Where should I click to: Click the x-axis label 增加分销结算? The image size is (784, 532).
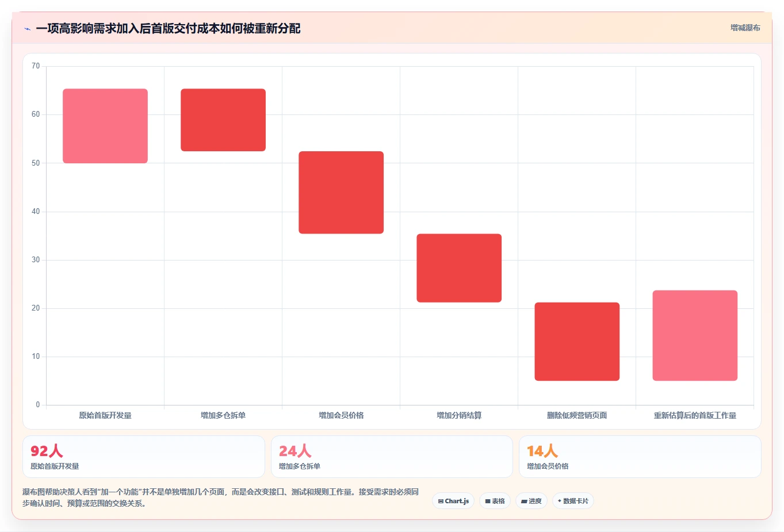(459, 415)
